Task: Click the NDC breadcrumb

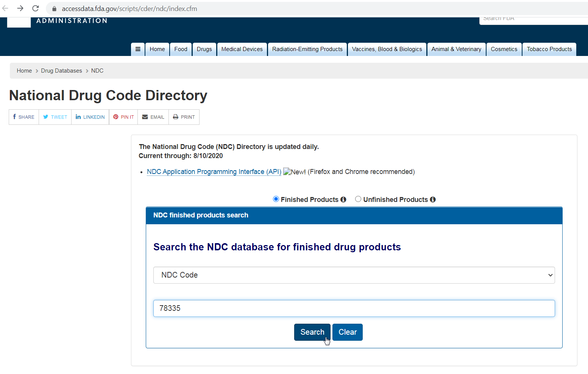Action: click(97, 71)
